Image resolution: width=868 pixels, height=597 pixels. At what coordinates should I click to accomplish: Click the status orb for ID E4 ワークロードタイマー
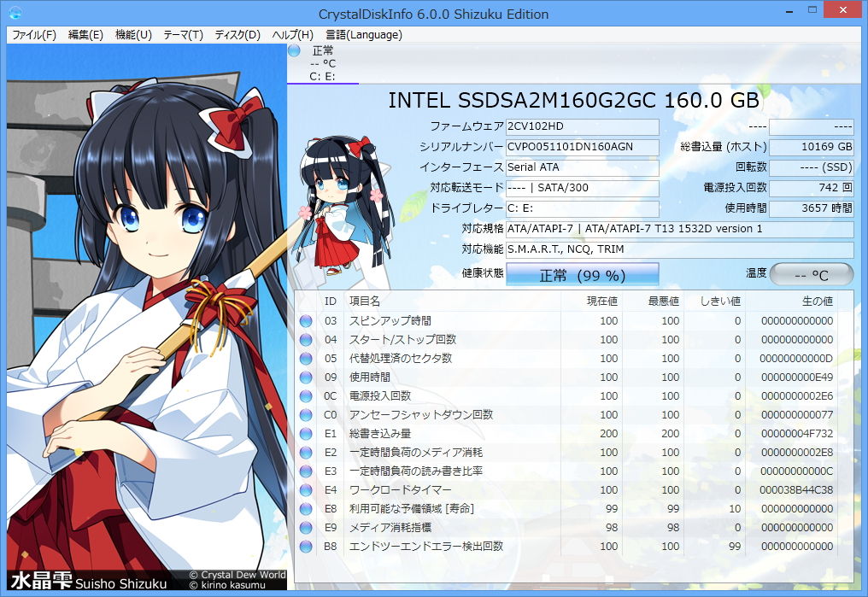point(306,490)
